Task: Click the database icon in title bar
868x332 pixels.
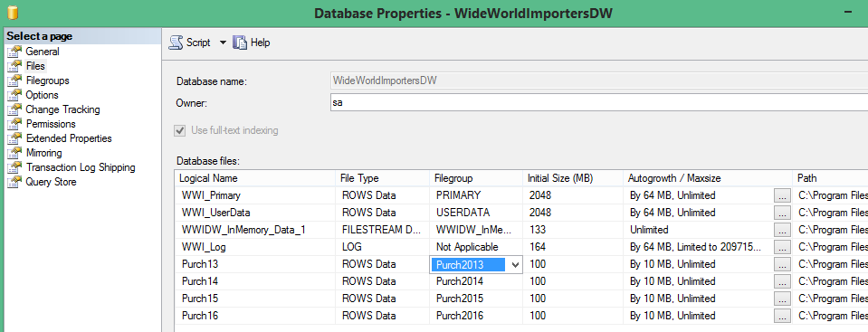Action: pyautogui.click(x=12, y=12)
